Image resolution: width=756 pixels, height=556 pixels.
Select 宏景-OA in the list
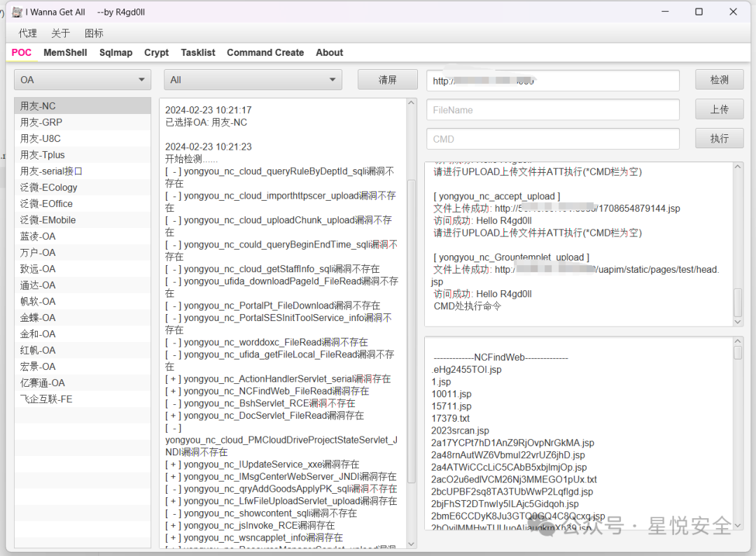pos(83,366)
